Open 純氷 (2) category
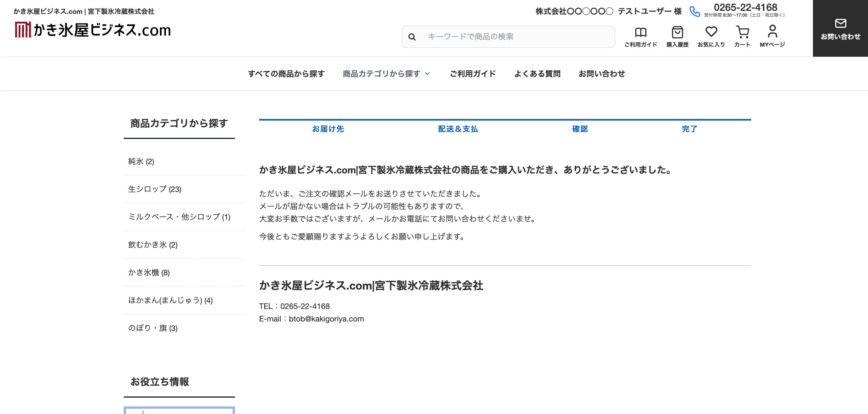Viewport: 868px width, 414px height. click(141, 161)
